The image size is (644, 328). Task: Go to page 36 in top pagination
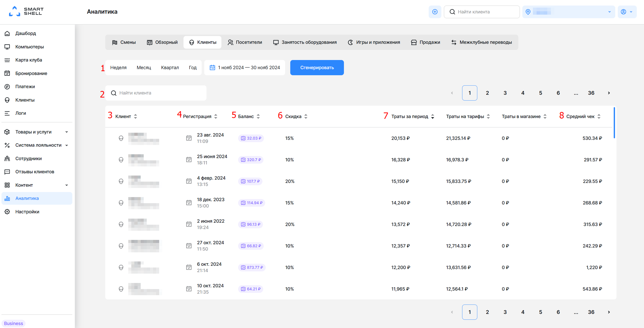click(x=591, y=93)
